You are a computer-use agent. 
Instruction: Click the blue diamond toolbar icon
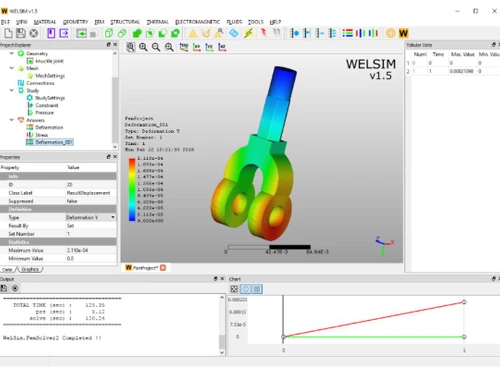coord(234,33)
